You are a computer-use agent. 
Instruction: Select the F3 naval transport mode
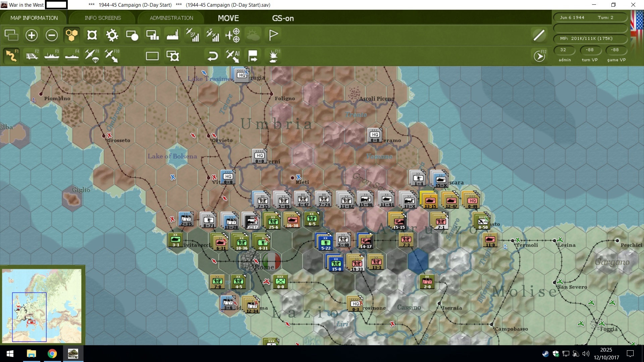(x=52, y=56)
